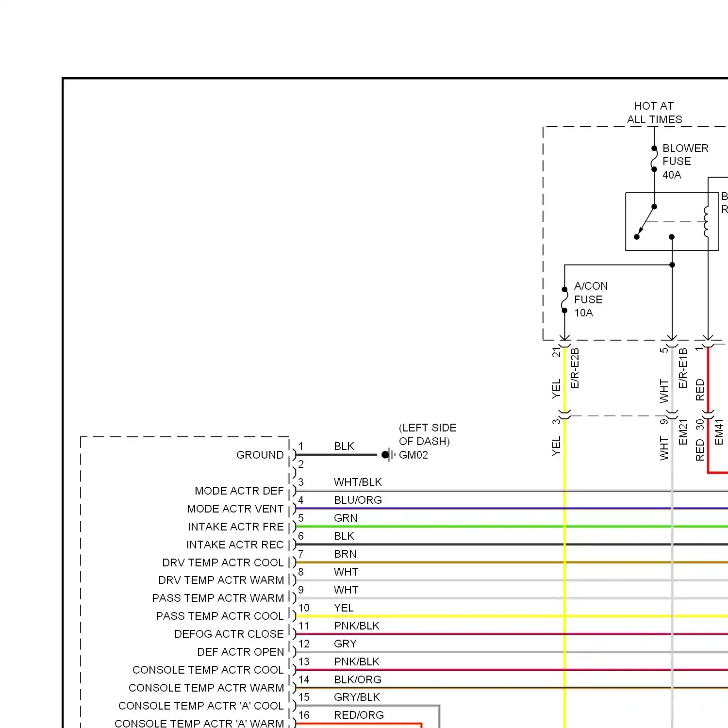Select the GRN wire label on pin 5
The width and height of the screenshot is (728, 728).
tap(346, 518)
